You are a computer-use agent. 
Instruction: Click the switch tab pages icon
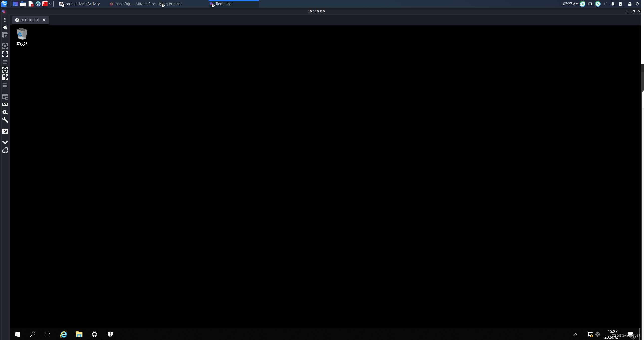tap(5, 97)
